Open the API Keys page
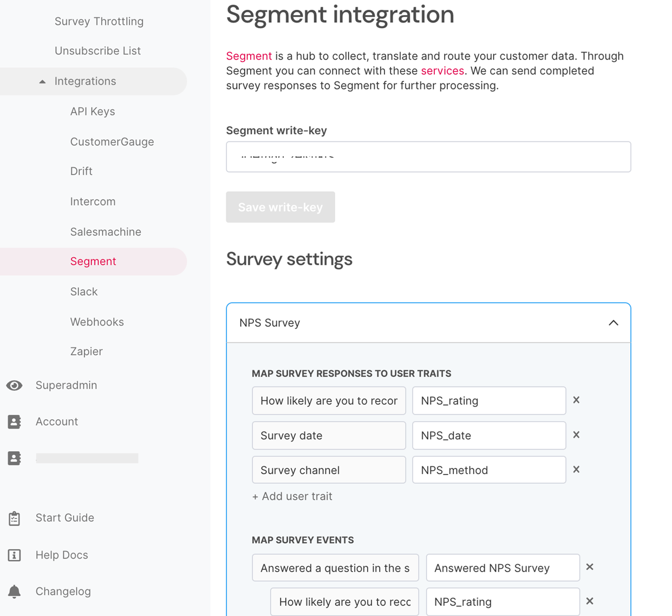The height and width of the screenshot is (616, 672). (93, 112)
